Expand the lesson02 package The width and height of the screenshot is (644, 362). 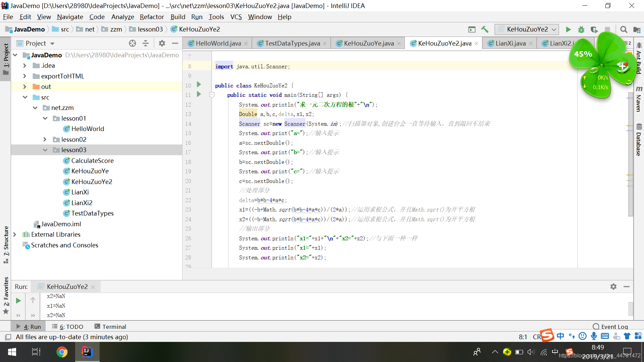point(45,139)
